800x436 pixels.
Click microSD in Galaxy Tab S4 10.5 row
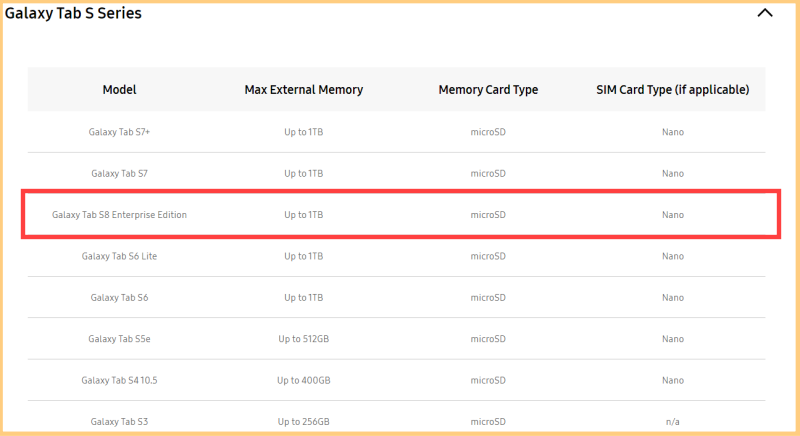click(488, 380)
